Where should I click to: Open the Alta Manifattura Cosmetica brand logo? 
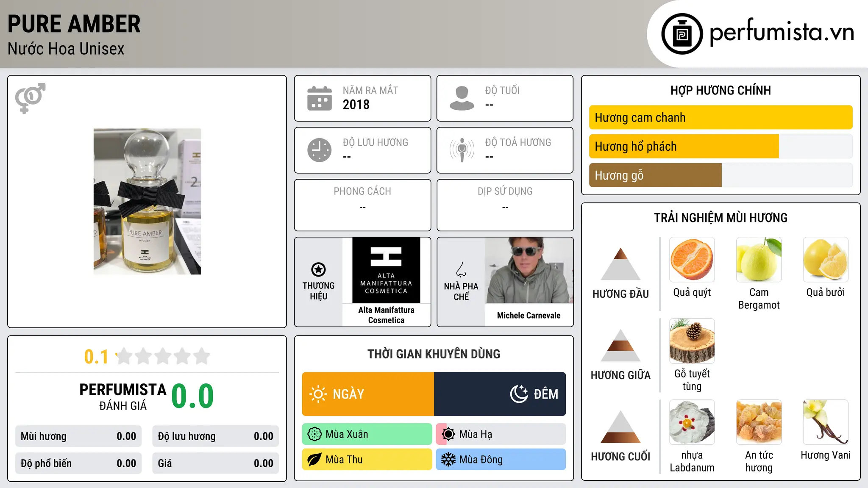click(386, 270)
